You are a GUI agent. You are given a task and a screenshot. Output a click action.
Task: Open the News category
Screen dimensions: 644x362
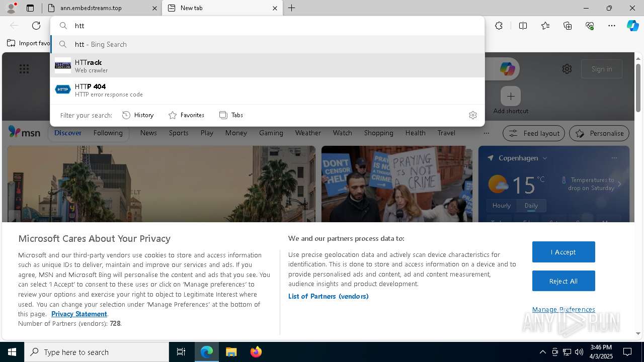pyautogui.click(x=148, y=133)
